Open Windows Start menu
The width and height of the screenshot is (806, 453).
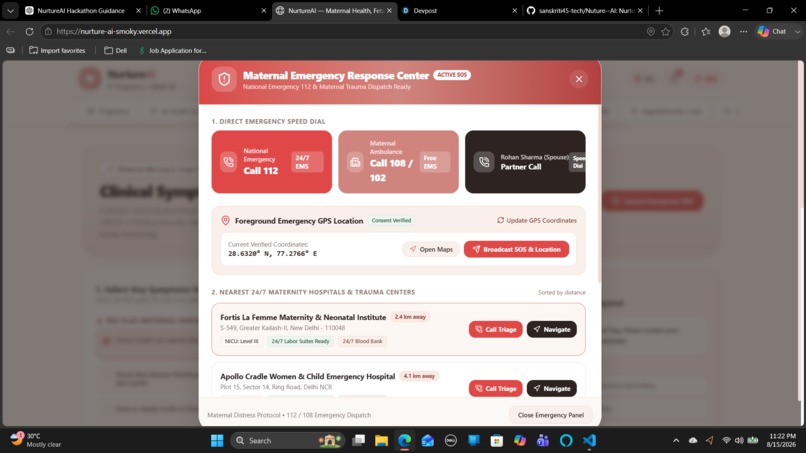pos(217,441)
